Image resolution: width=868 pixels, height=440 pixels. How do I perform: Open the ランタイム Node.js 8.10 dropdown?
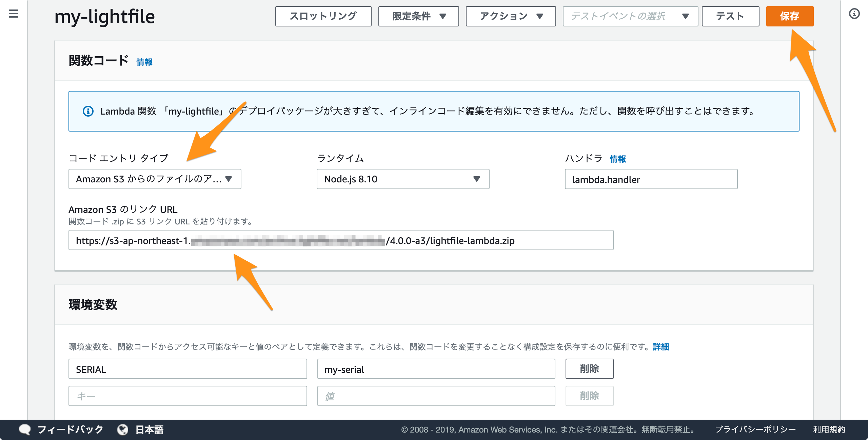[403, 179]
